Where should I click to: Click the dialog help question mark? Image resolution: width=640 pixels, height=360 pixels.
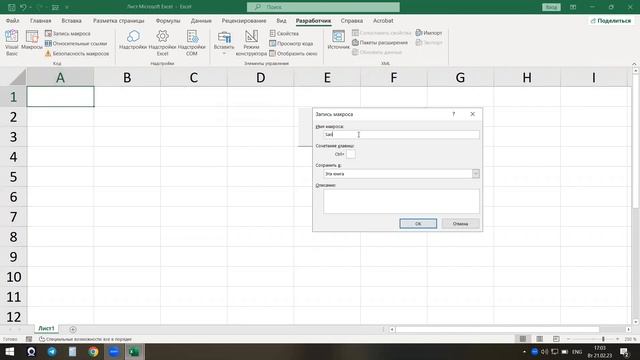[x=453, y=114]
